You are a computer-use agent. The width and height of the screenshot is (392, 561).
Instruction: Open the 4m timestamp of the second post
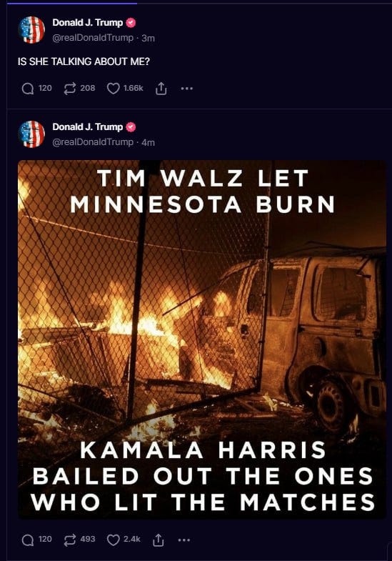pos(148,142)
